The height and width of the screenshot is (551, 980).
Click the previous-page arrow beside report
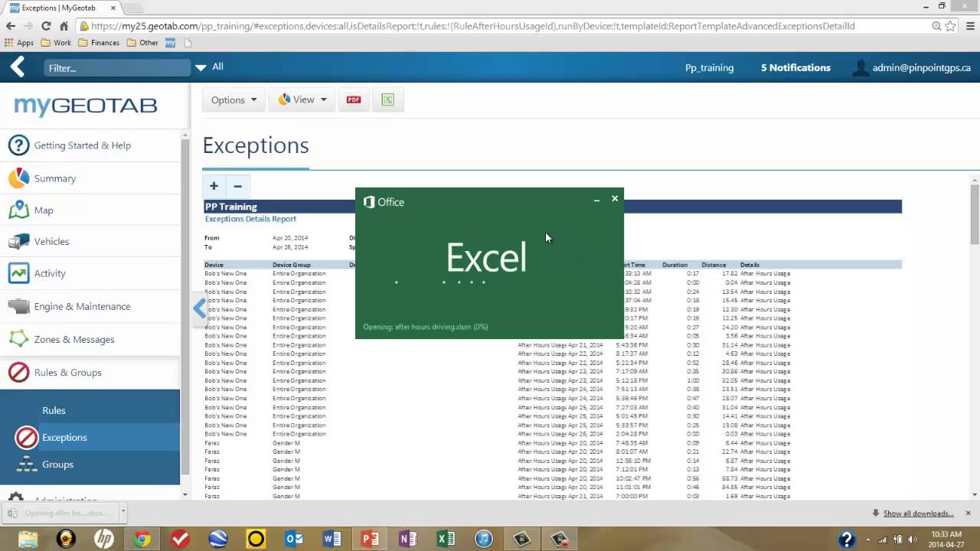[x=200, y=308]
